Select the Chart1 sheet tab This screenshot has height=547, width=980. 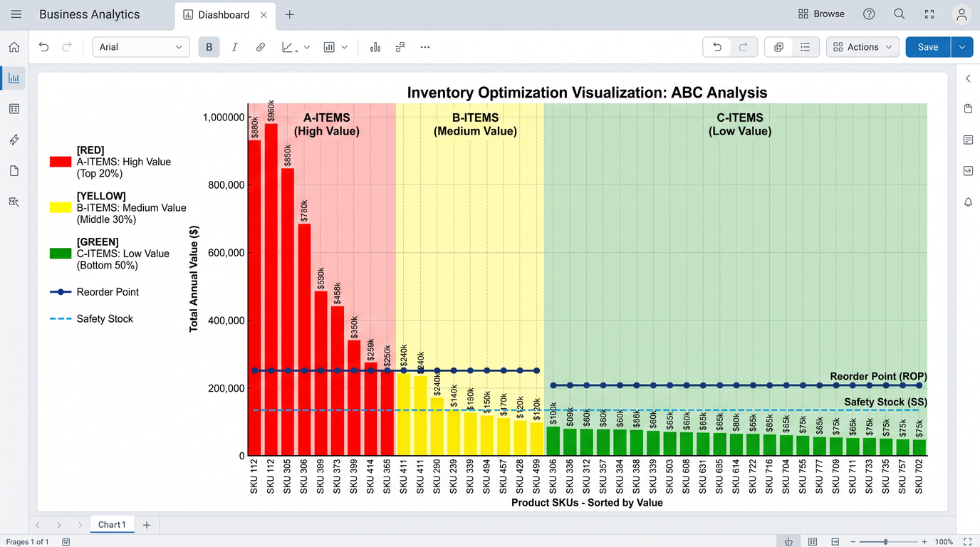coord(112,525)
